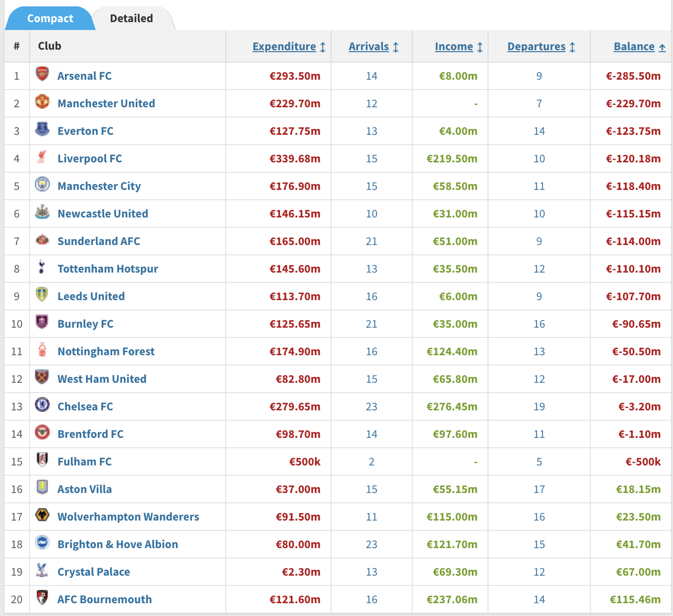673x616 pixels.
Task: Click the Sunderland AFC club crest
Action: pyautogui.click(x=42, y=240)
